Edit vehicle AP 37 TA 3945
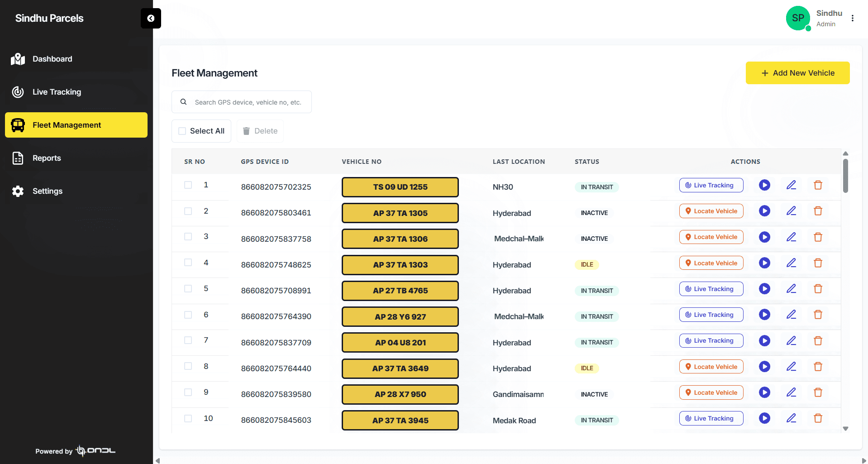This screenshot has height=464, width=868. click(791, 418)
